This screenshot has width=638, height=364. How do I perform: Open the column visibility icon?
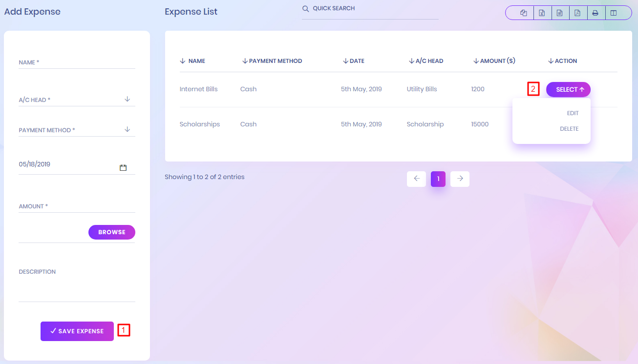point(614,13)
